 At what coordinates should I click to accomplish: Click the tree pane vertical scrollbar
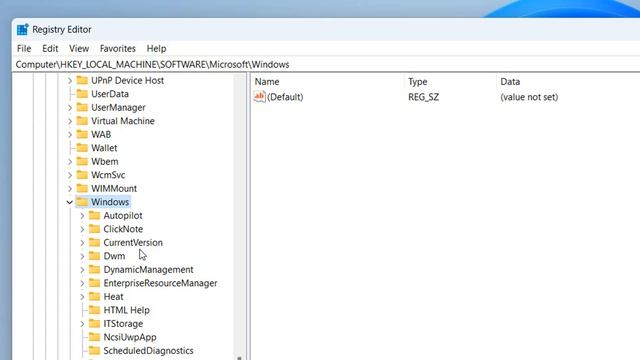[240, 216]
